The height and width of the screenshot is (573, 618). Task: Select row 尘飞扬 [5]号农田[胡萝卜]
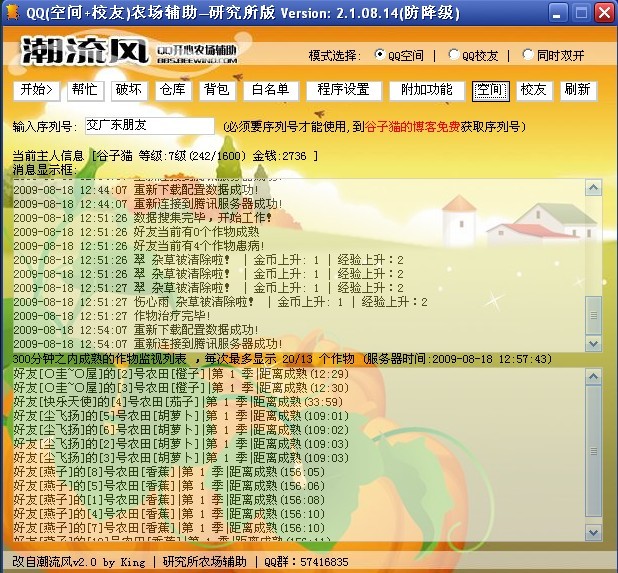(181, 416)
